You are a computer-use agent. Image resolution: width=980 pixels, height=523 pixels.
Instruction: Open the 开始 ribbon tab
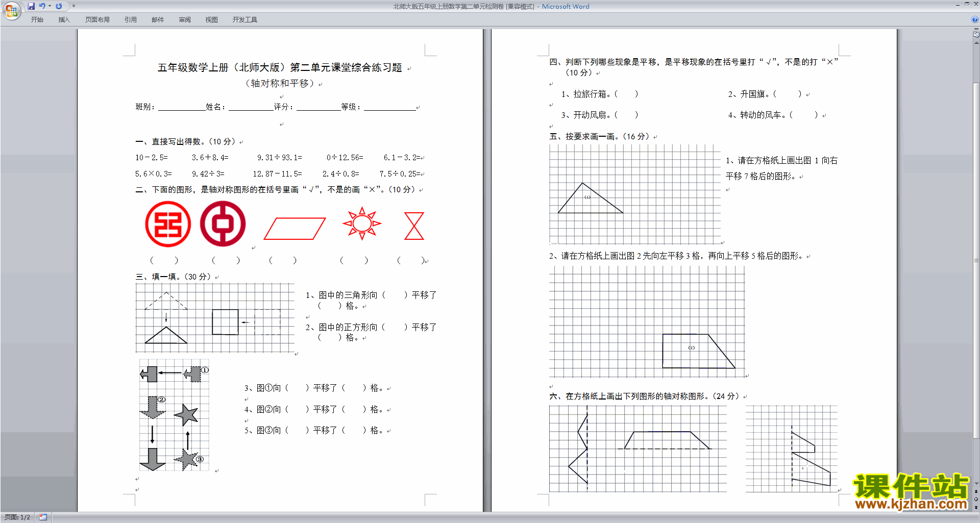37,20
